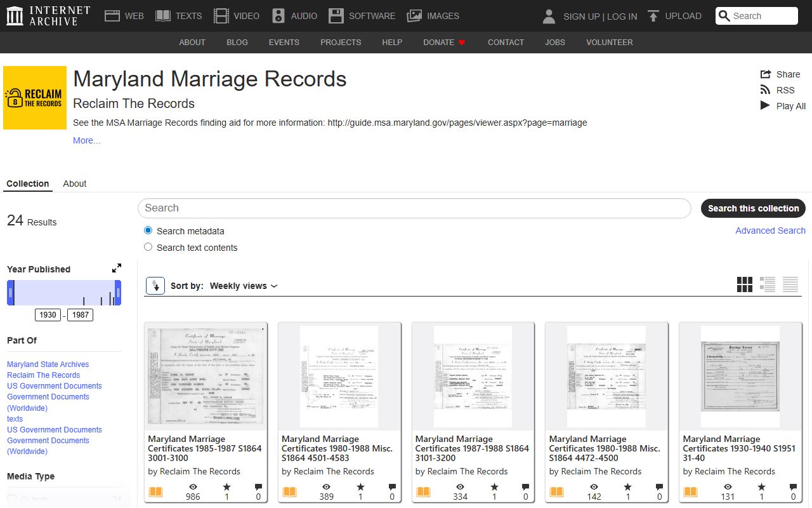Click SIGN UP link
812x508 pixels.
[x=581, y=17]
